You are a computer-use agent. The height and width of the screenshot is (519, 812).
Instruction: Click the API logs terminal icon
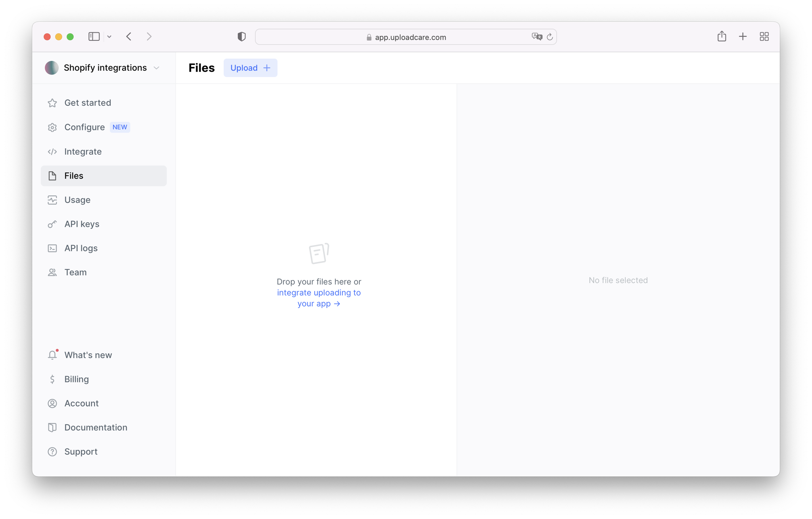(x=52, y=248)
